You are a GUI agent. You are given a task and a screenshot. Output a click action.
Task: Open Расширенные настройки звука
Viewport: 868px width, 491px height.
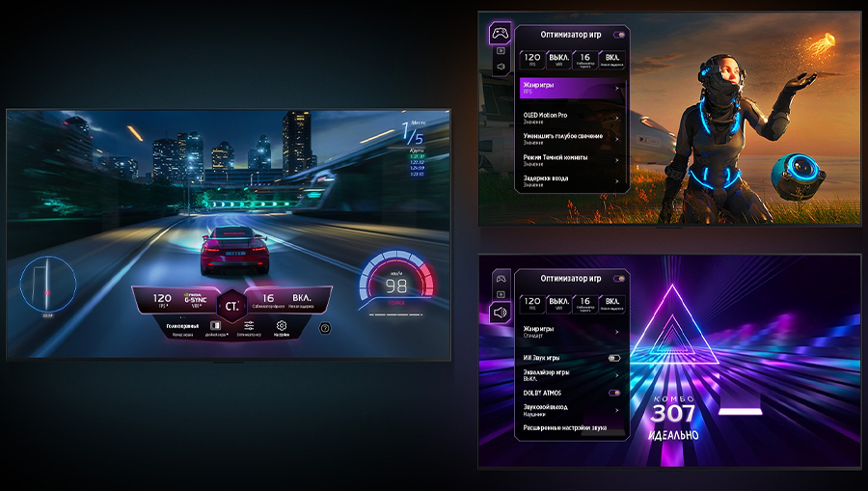[570, 427]
